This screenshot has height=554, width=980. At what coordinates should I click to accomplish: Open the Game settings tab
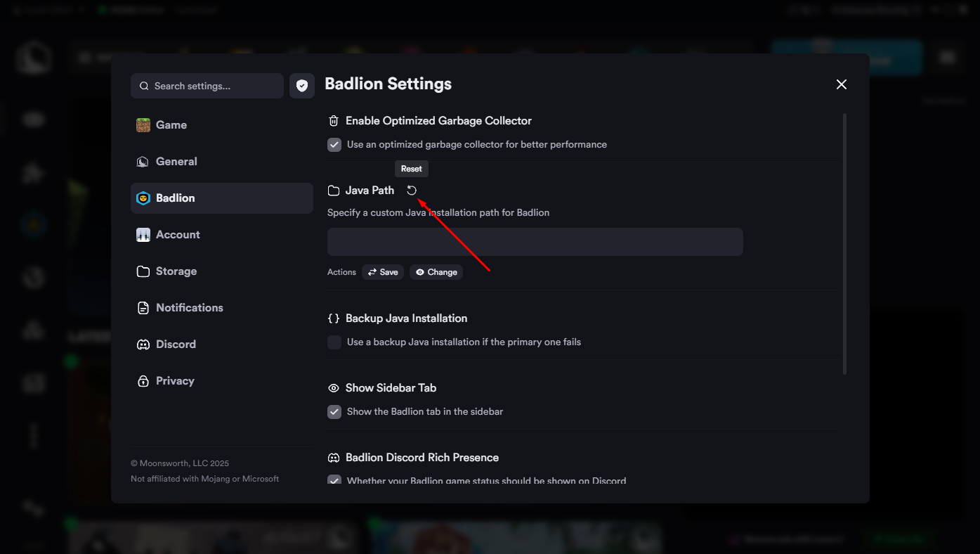point(171,125)
